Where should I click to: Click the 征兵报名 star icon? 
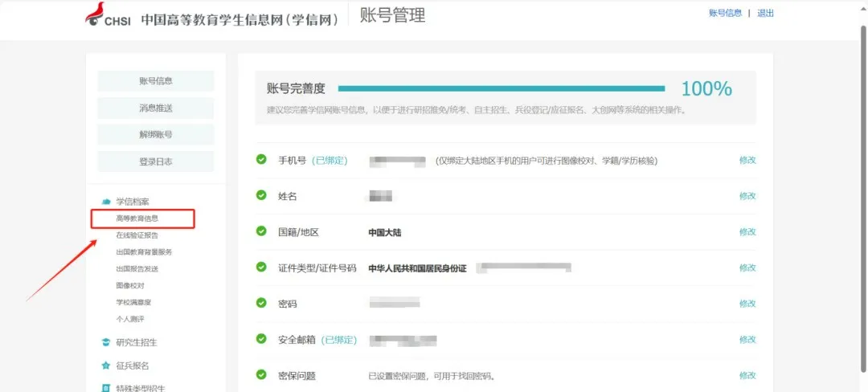[106, 365]
